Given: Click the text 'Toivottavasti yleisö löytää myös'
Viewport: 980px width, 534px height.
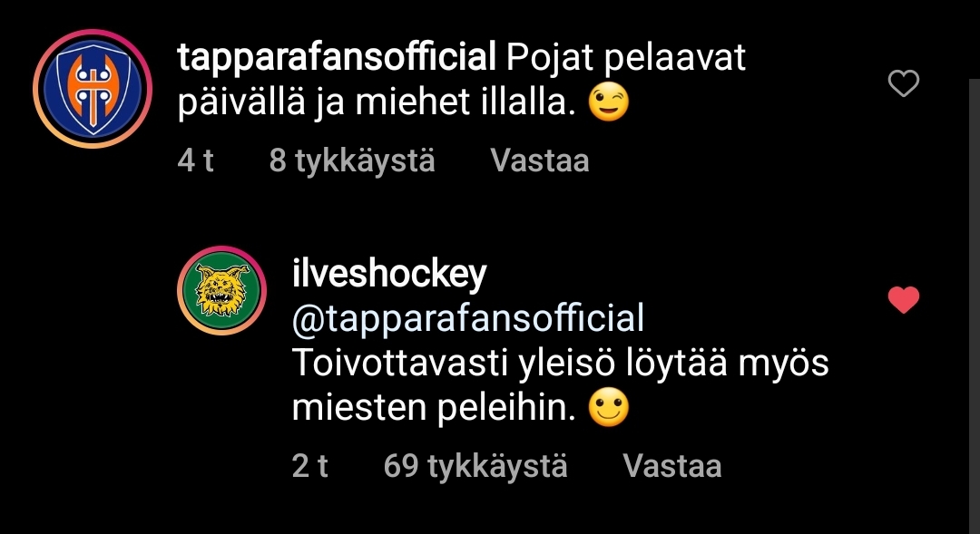Looking at the screenshot, I should [x=560, y=364].
